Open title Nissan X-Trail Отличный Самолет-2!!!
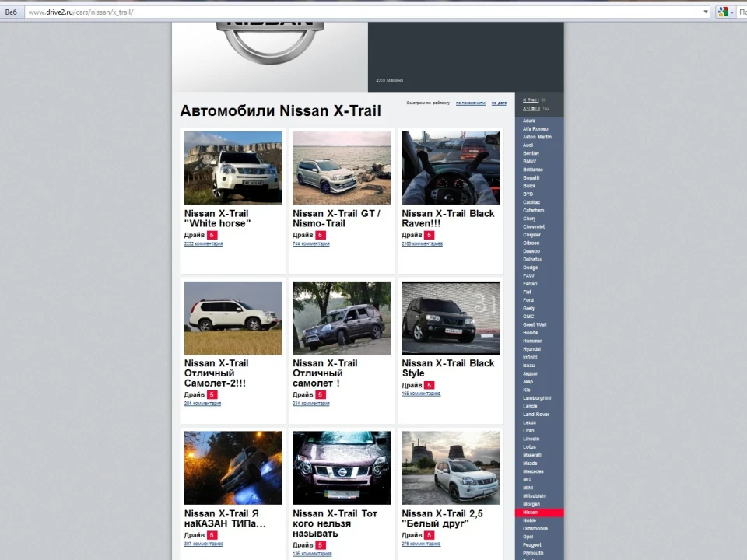Screen dimensions: 747x560 (216, 373)
